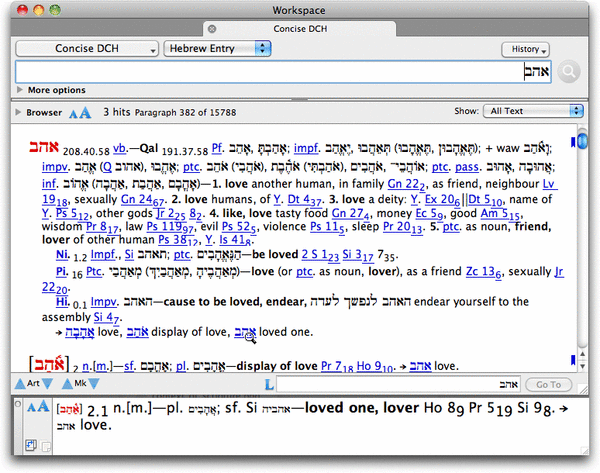
Task: Open the Hebrew Entry search field dropdown
Action: coord(217,48)
